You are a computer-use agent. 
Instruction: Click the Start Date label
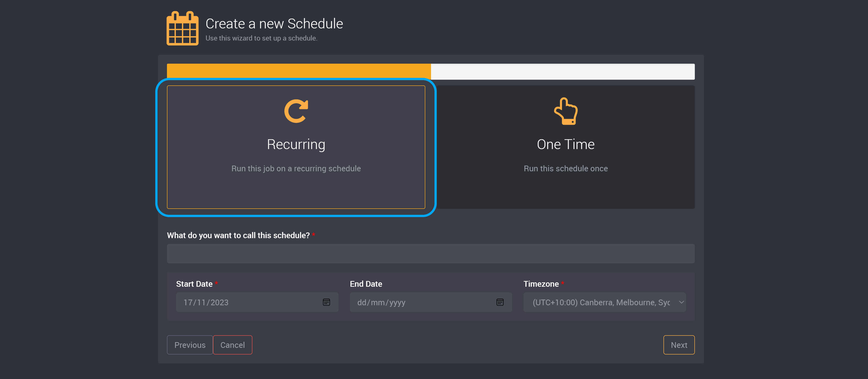(194, 284)
